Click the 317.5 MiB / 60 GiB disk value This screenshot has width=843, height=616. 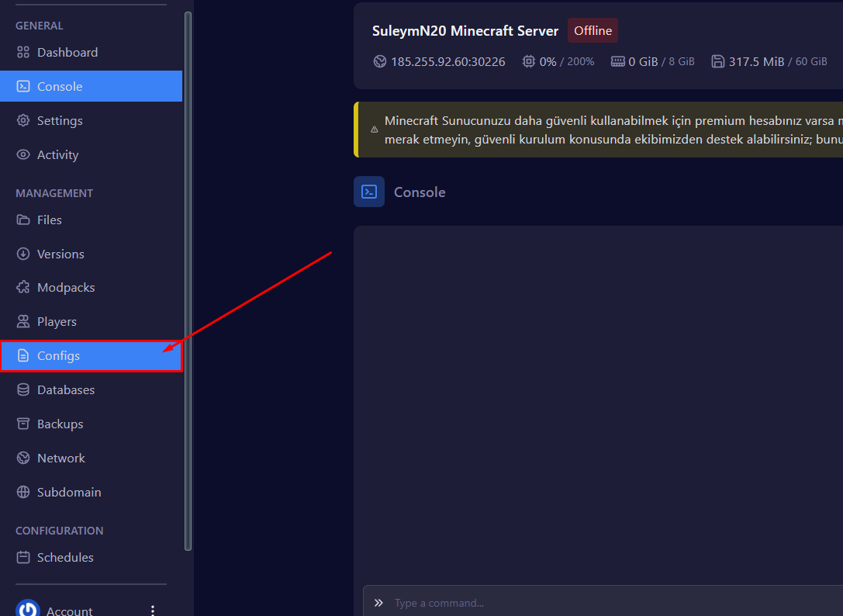(x=778, y=62)
